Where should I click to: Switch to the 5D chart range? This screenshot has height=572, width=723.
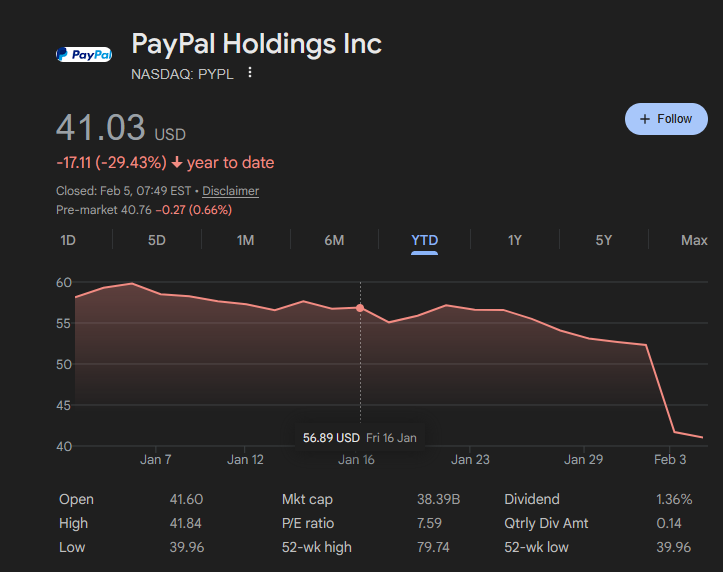pos(157,240)
